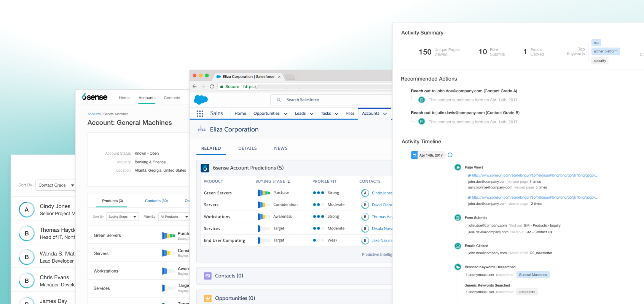The image size is (644, 304).
Task: Open the All Products filter dropdown
Action: click(174, 217)
